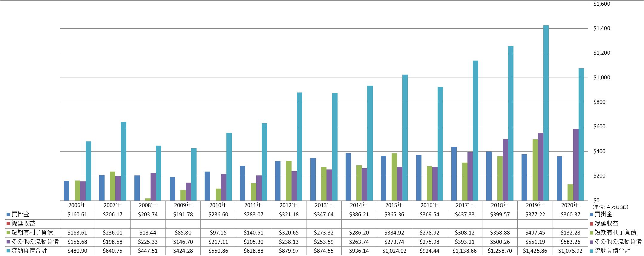The width and height of the screenshot is (644, 256).
Task: Select the 流動負債合計 legend entry on the right
Action: click(x=610, y=251)
